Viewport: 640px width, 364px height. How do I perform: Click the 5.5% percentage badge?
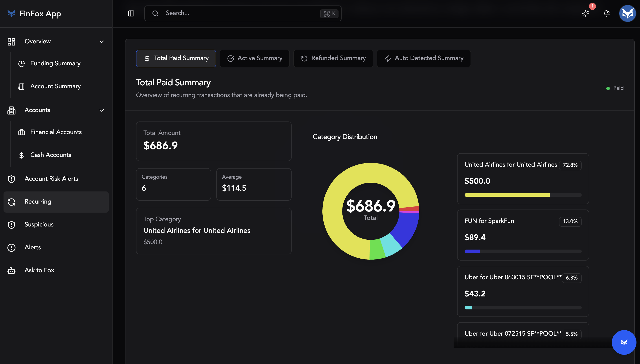[x=572, y=334]
